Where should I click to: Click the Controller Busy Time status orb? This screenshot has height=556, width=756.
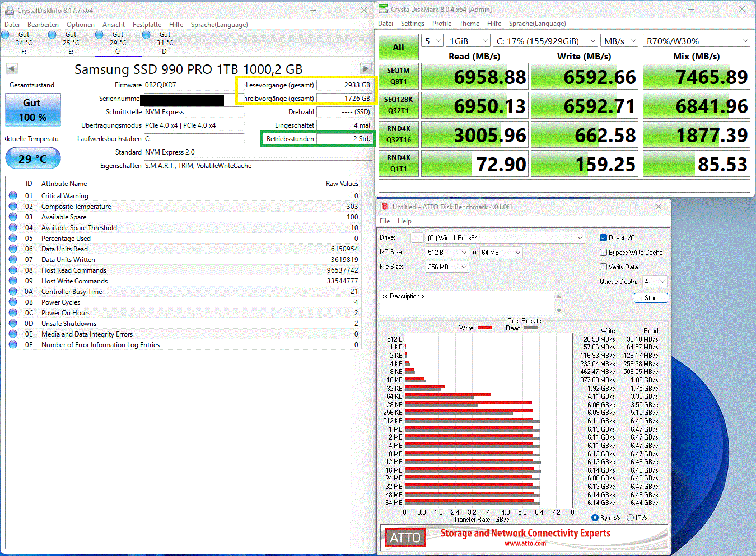13,292
